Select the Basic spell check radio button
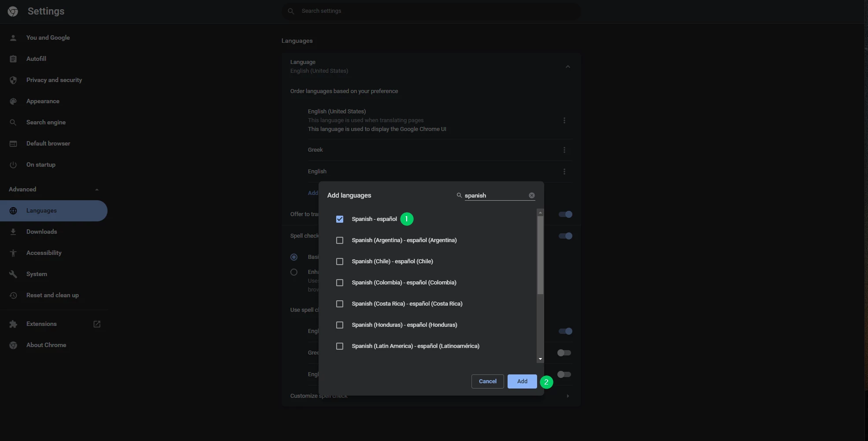The image size is (868, 441). (x=294, y=257)
